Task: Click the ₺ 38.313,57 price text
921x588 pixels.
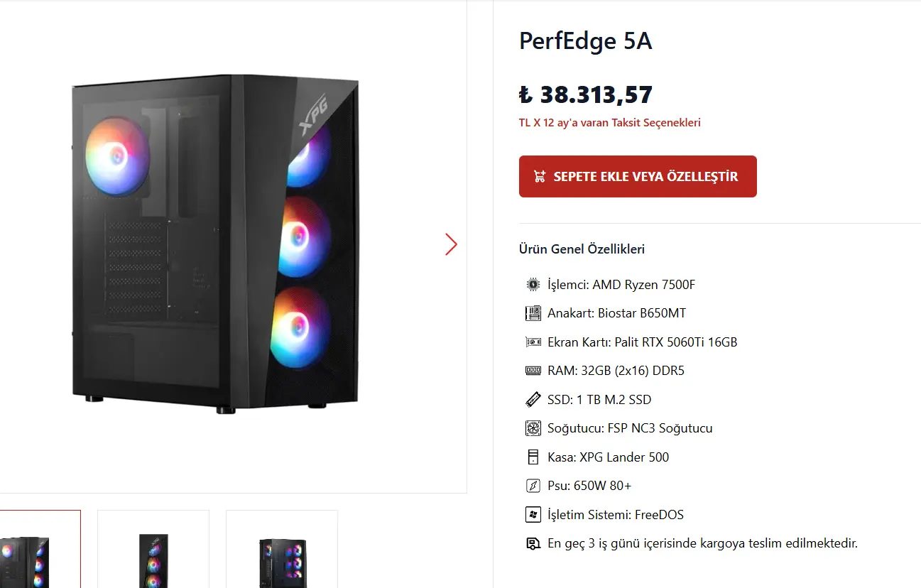Action: pos(585,94)
